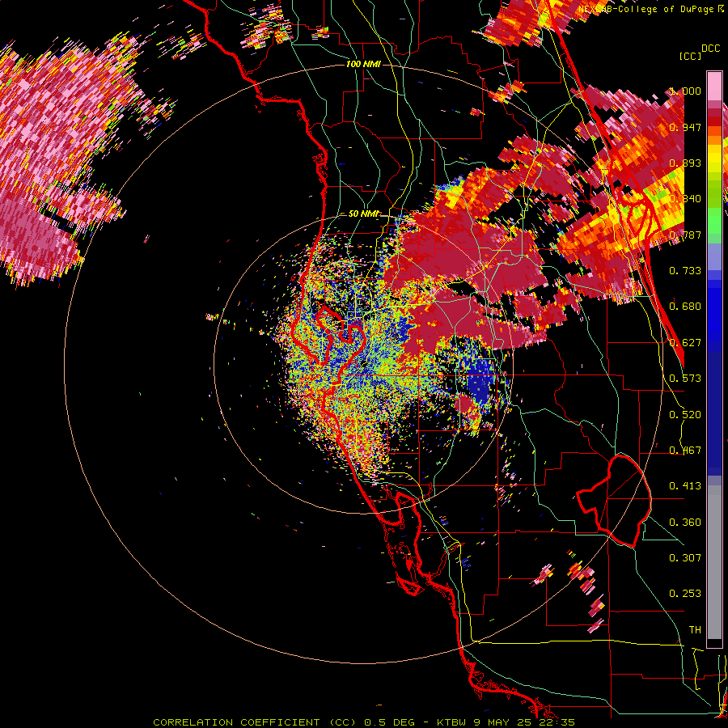Click the 0.413 legend value

685,486
